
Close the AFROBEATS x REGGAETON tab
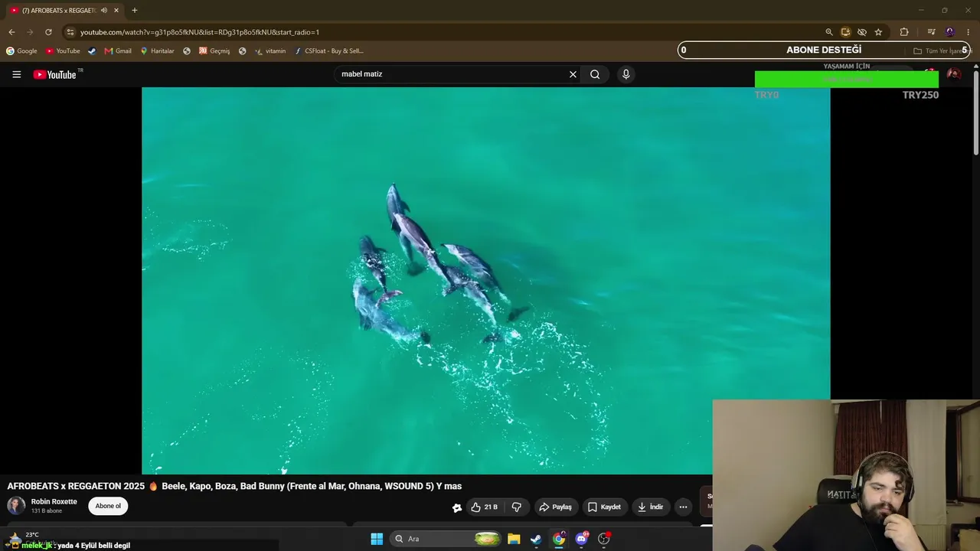click(x=116, y=11)
